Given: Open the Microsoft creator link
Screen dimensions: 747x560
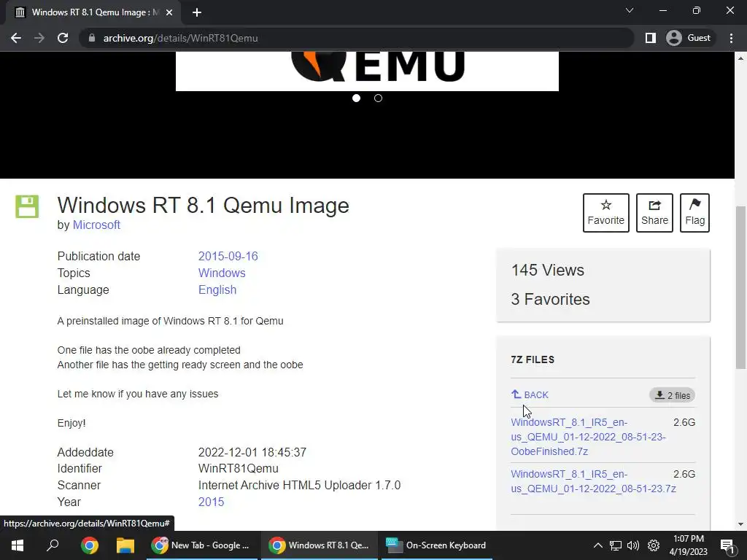Looking at the screenshot, I should [x=96, y=225].
